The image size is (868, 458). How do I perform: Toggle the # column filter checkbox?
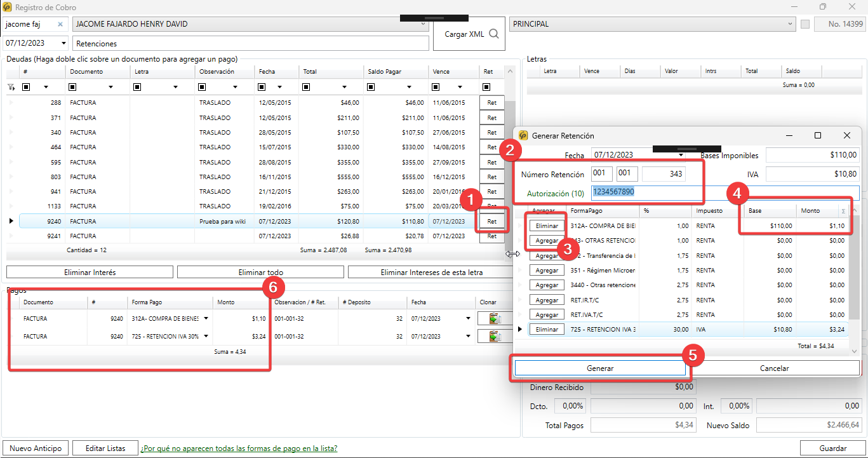coord(26,87)
